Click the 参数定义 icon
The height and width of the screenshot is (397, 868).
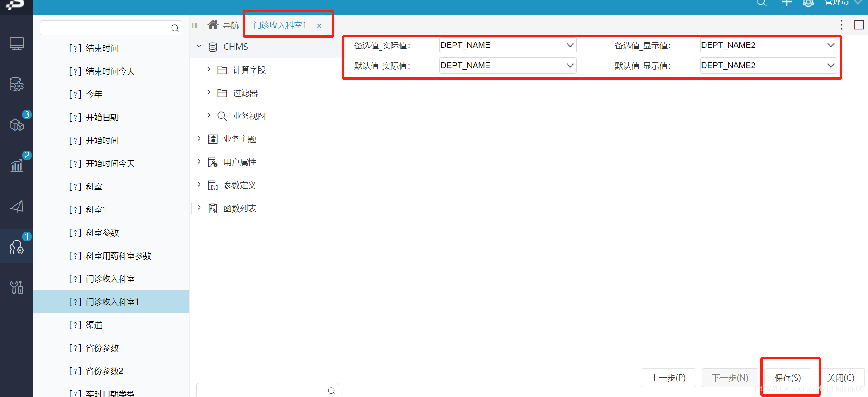[x=213, y=185]
